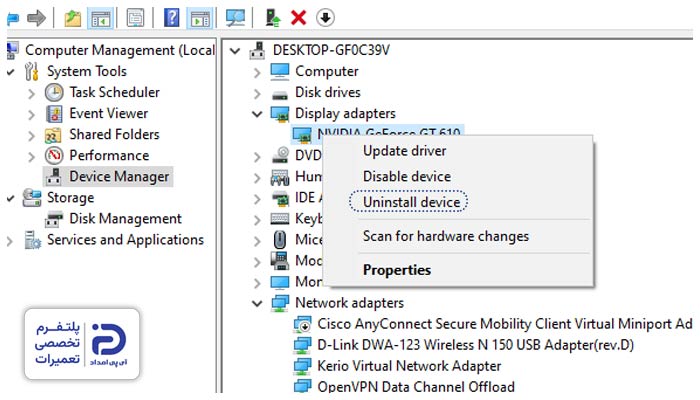Expand the Computer device category
The image size is (700, 400).
point(257,72)
